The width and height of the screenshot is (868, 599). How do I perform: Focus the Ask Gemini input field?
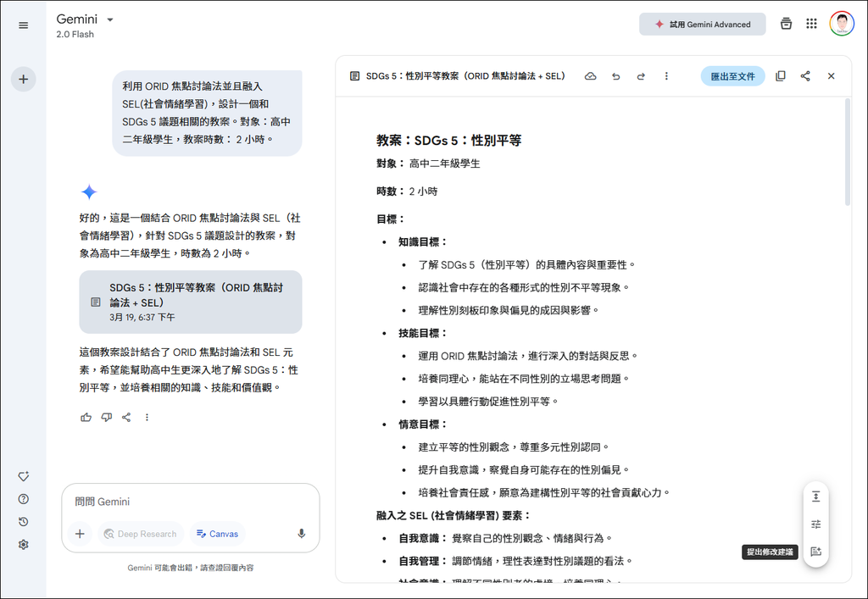[x=191, y=502]
